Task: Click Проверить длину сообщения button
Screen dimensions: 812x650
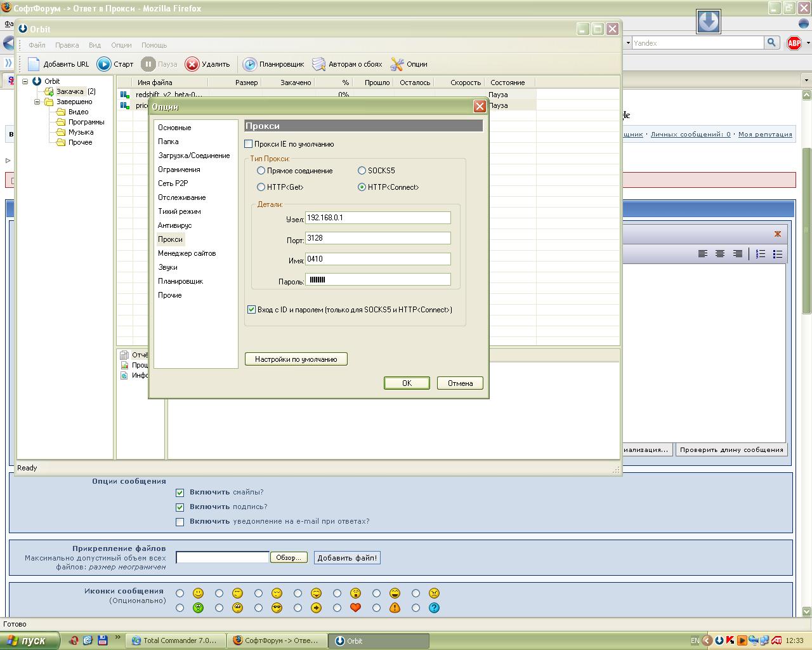Action: (731, 449)
